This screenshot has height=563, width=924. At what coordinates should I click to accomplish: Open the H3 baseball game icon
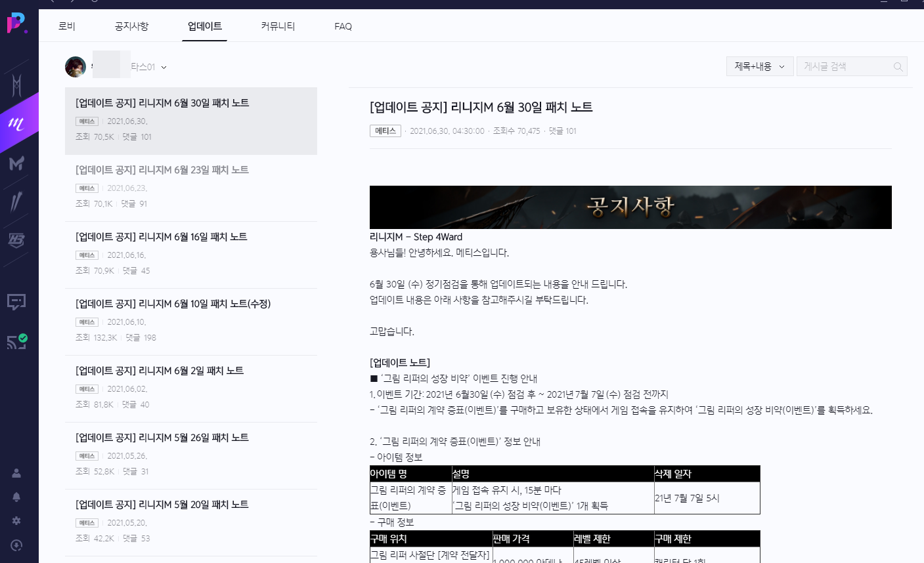(16, 240)
